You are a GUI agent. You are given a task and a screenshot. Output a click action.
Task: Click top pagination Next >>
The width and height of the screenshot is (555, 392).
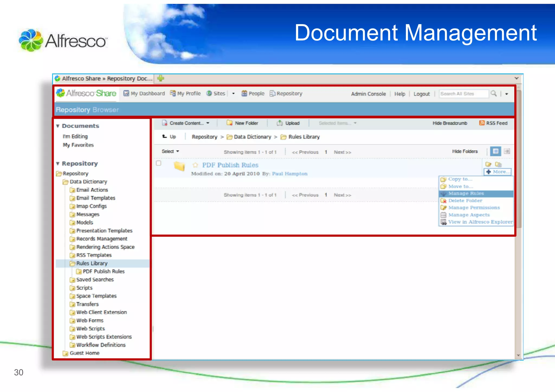pos(343,152)
